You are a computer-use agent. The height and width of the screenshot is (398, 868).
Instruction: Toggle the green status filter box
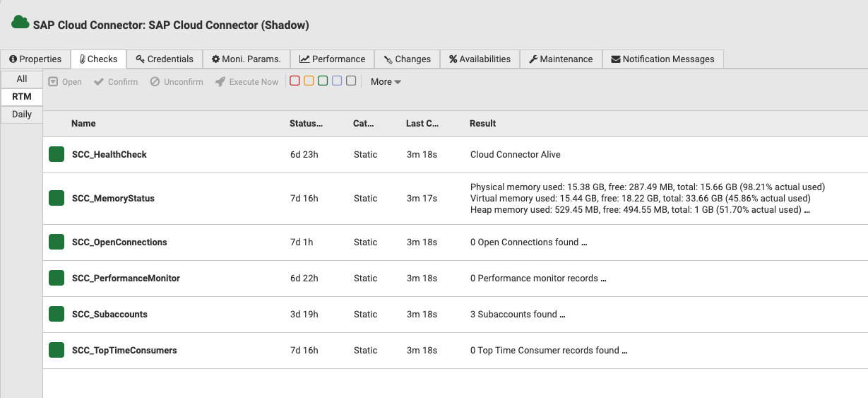pos(323,81)
